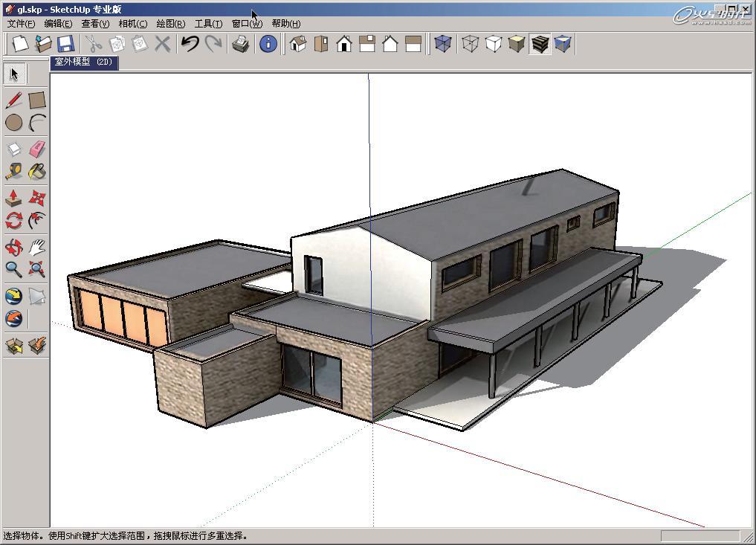
Task: Click the Zoom Extents tool
Action: click(37, 269)
